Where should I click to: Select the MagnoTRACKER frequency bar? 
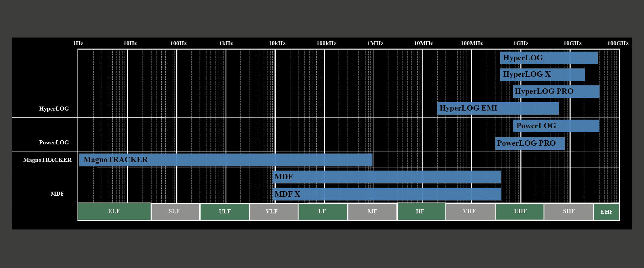(x=225, y=160)
